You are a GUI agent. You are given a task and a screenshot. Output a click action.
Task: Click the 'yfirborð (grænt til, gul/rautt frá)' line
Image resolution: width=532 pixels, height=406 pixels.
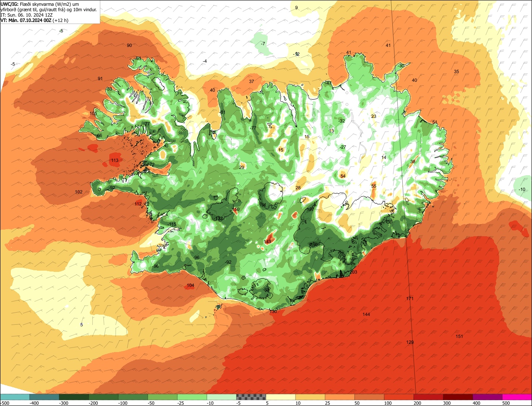coord(49,9)
